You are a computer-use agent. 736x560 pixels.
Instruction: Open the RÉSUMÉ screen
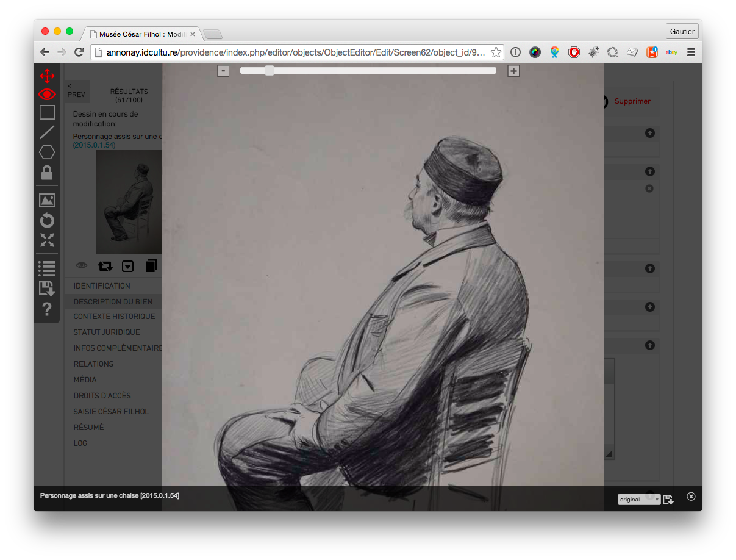88,427
